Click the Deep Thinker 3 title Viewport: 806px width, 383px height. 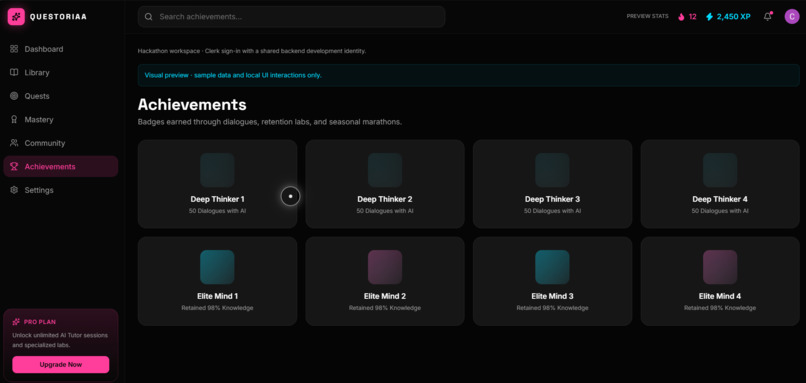click(x=553, y=199)
